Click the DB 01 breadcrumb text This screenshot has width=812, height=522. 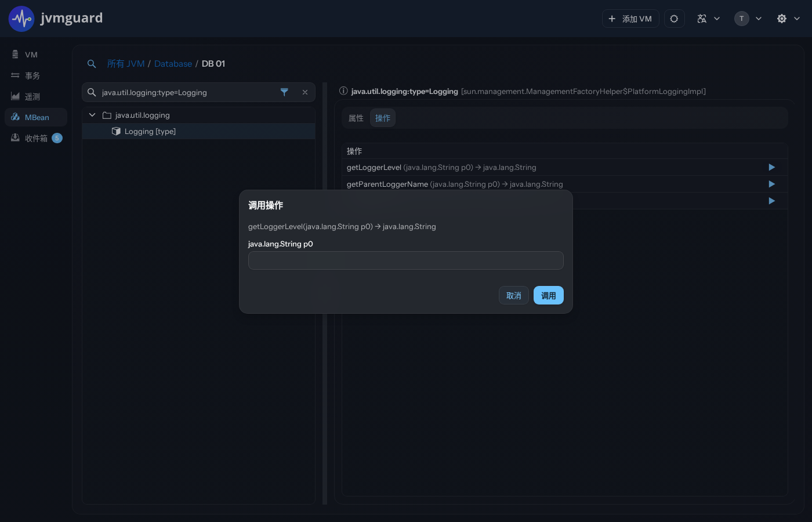213,64
